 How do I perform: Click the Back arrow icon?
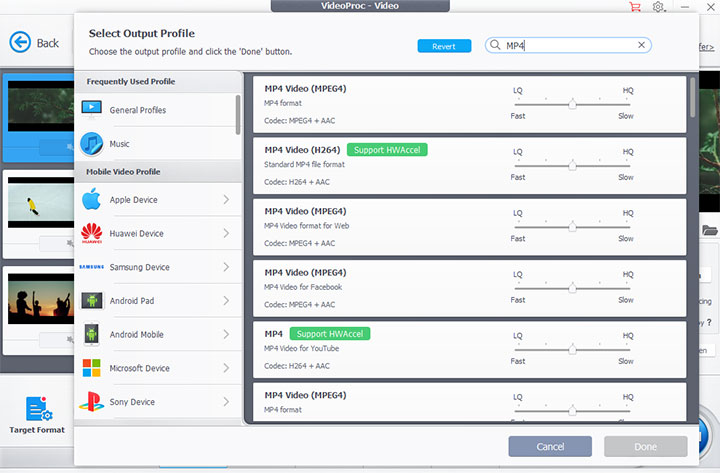click(x=21, y=42)
